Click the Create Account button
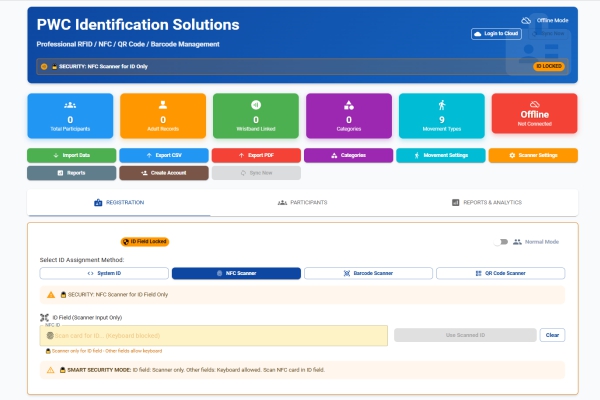The width and height of the screenshot is (600, 400). (164, 173)
